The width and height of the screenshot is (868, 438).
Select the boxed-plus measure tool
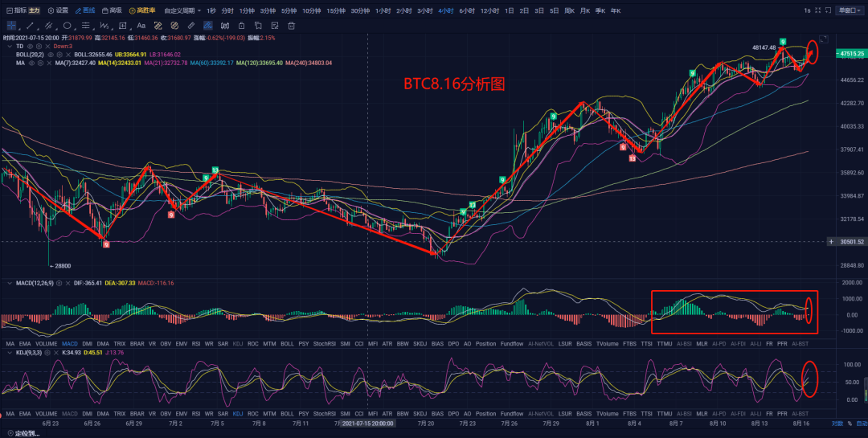point(122,26)
